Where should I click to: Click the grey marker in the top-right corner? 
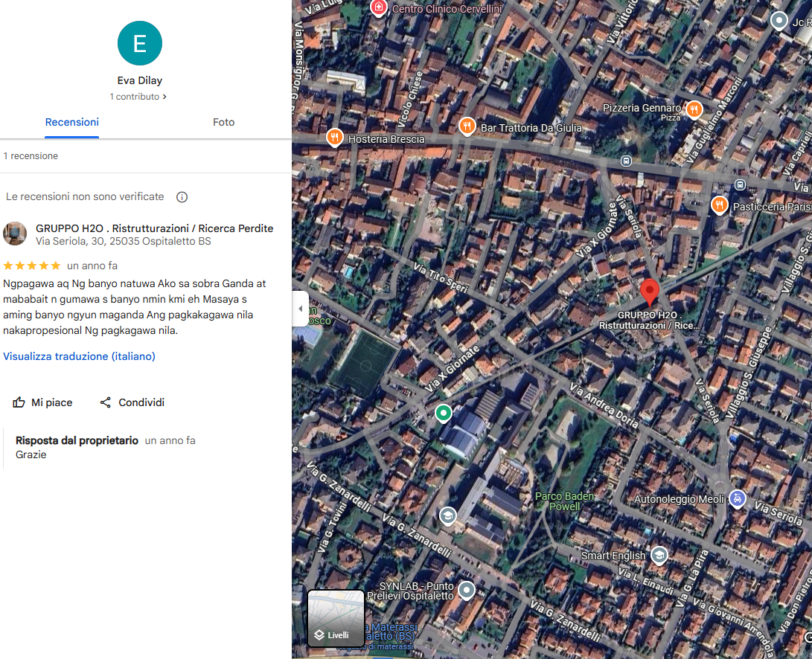[x=779, y=21]
